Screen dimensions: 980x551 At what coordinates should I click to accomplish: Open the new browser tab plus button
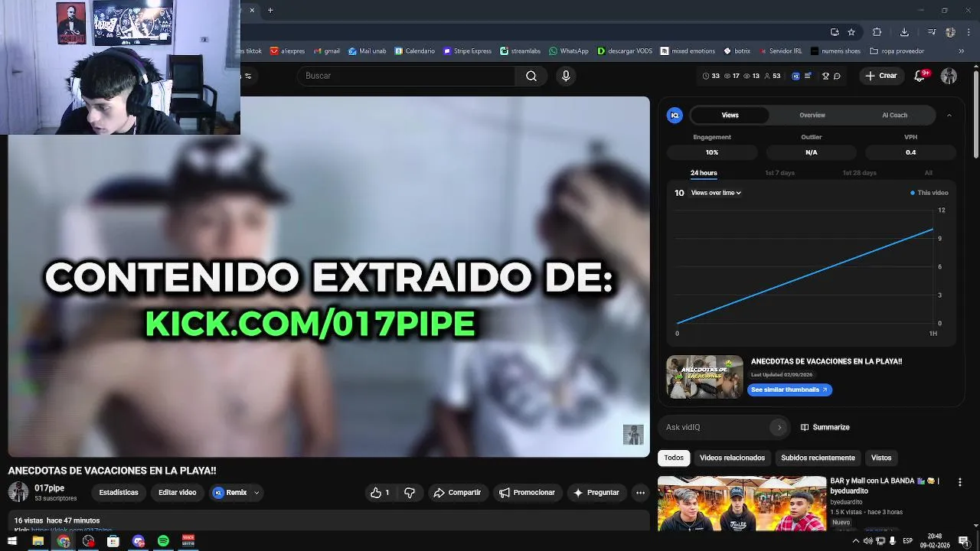pos(270,10)
